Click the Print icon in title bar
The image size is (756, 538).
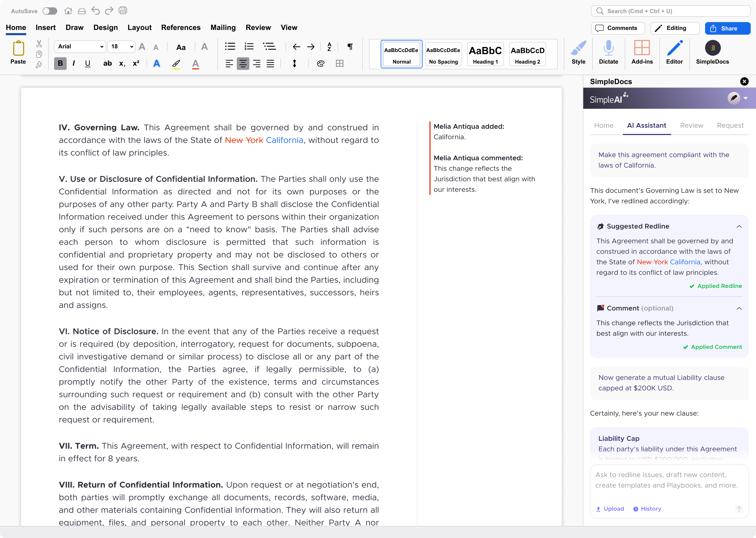(123, 11)
